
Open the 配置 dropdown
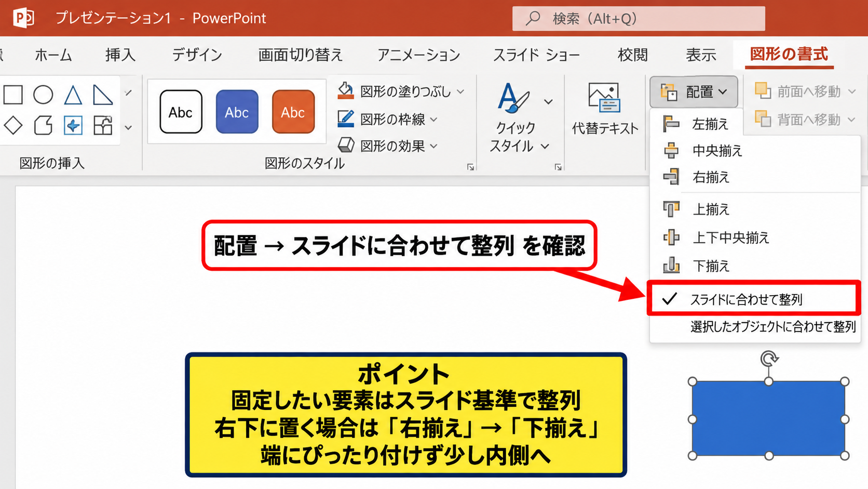coord(694,92)
